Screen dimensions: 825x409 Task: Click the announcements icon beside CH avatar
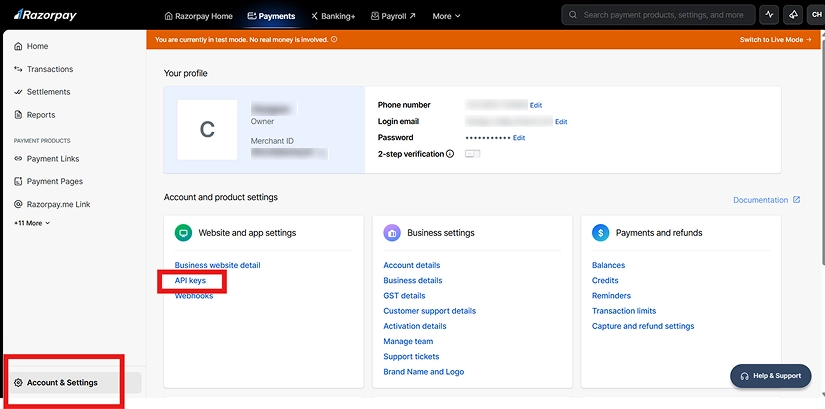(x=792, y=15)
